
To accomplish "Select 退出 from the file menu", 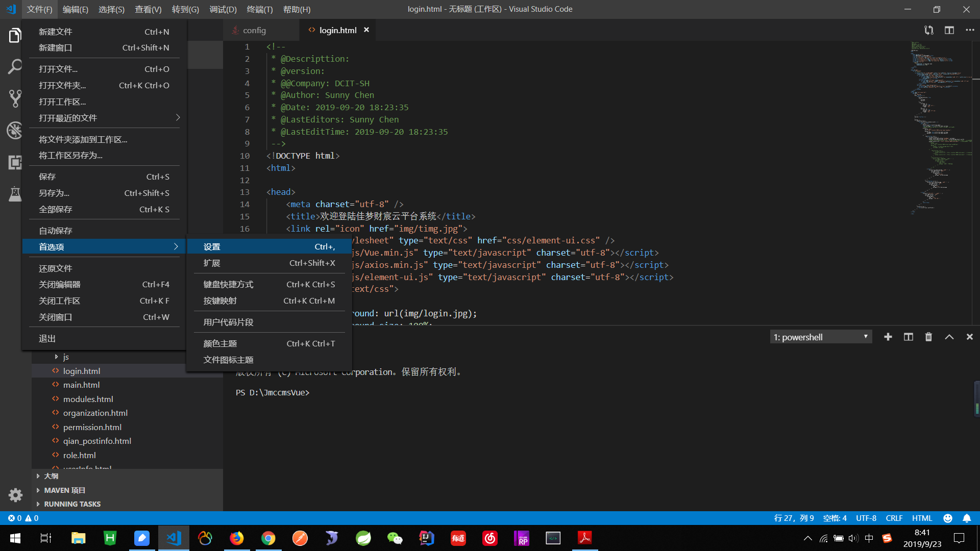I will [x=104, y=339].
